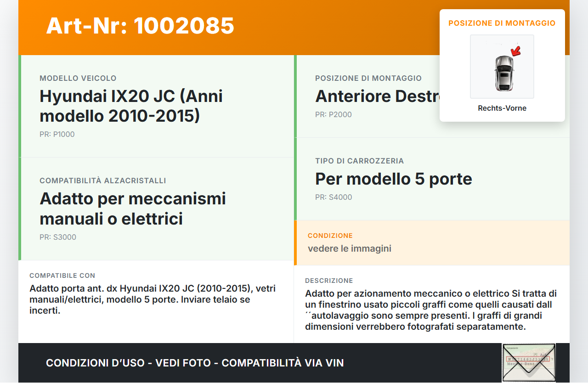This screenshot has width=588, height=383.
Task: Select the 'Per modello 5 porte' value
Action: tap(394, 179)
